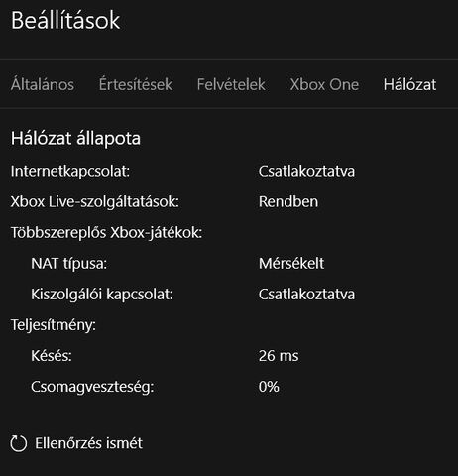
Task: Click the Kiszolgálói kapcsolat label
Action: (102, 295)
